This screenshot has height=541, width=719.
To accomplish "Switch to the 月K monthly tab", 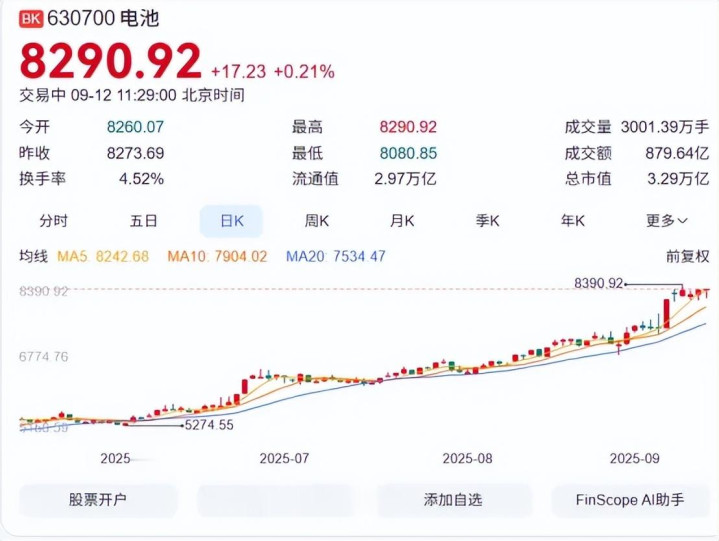I will click(x=403, y=220).
